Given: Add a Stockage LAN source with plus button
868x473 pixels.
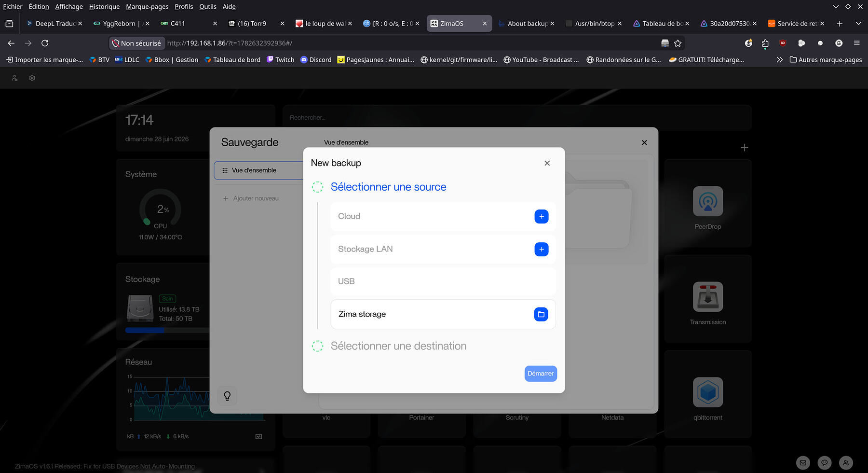Looking at the screenshot, I should [x=541, y=249].
